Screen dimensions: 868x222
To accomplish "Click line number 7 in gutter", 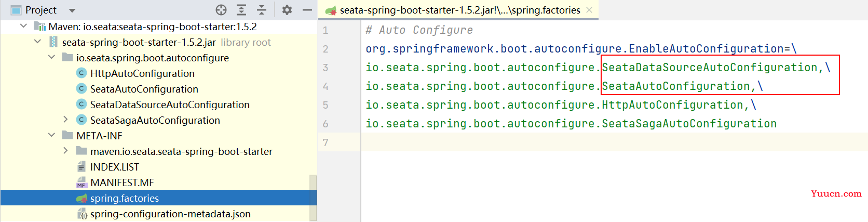I will pos(325,142).
